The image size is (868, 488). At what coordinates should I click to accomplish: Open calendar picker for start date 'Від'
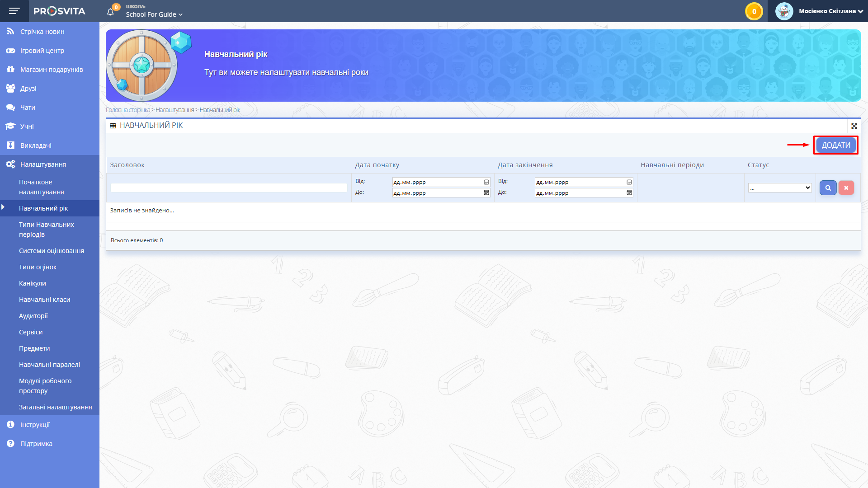(x=486, y=182)
